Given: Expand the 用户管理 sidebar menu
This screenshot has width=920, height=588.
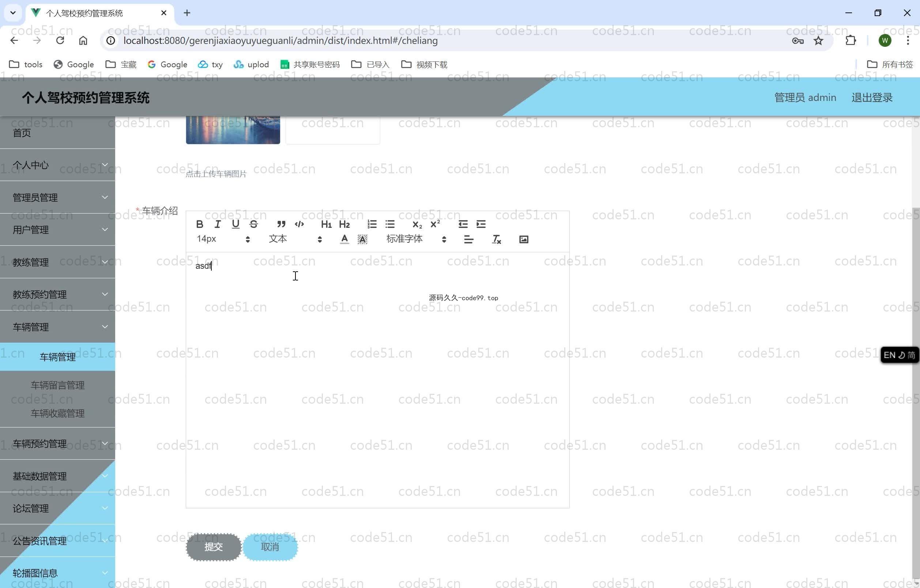Looking at the screenshot, I should coord(57,230).
